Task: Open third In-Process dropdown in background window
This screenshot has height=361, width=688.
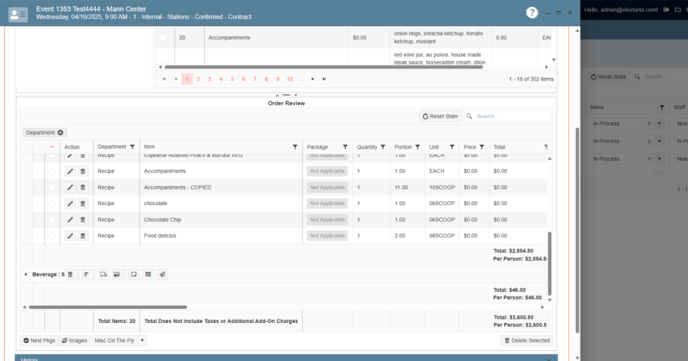Action: coord(659,159)
